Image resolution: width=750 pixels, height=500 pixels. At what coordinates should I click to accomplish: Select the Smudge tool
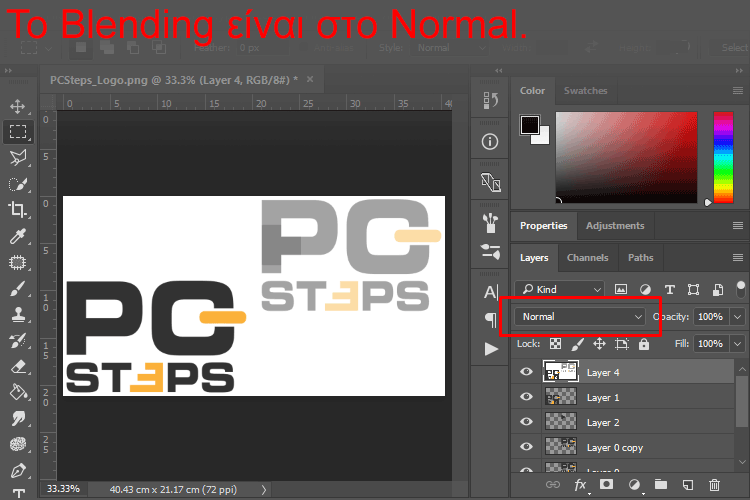click(x=18, y=419)
